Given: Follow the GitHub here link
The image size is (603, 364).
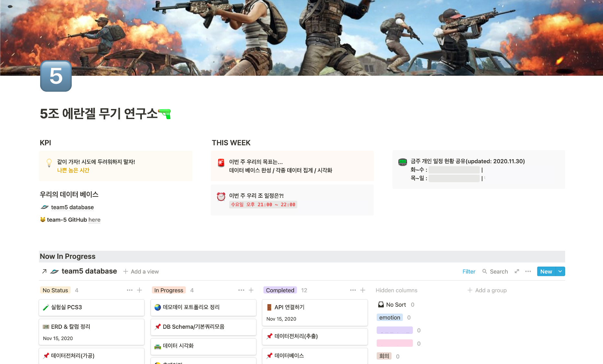Looking at the screenshot, I should 94,220.
